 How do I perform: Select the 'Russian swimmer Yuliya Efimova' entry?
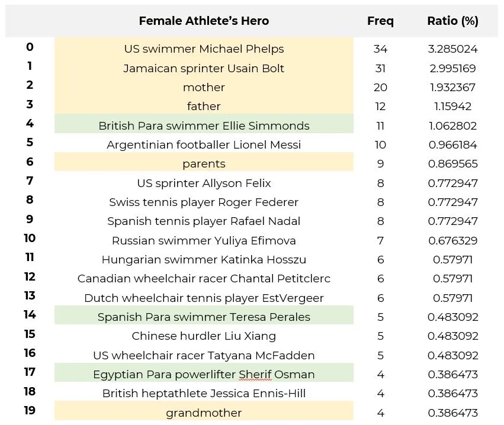pos(204,240)
